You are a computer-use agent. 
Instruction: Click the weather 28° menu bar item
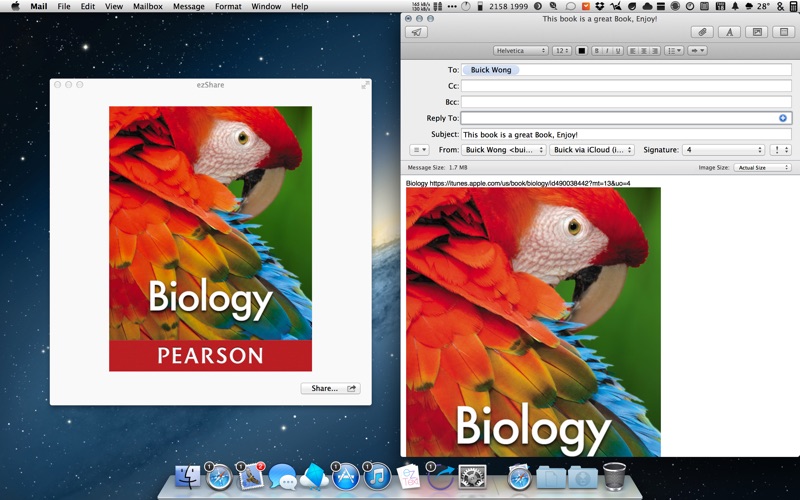pos(758,6)
